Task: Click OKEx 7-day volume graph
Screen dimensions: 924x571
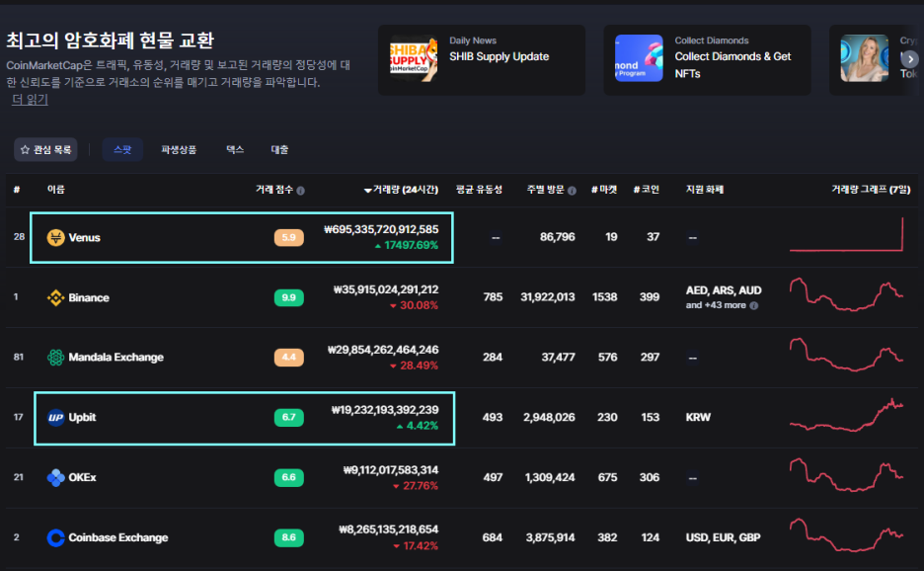Action: pyautogui.click(x=846, y=475)
